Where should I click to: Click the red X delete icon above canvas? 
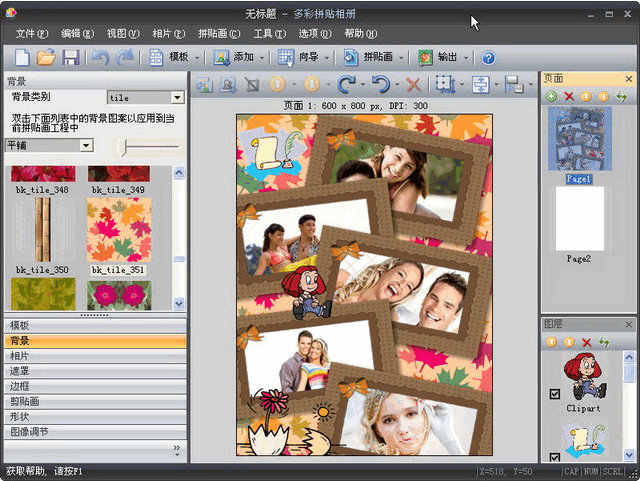412,85
